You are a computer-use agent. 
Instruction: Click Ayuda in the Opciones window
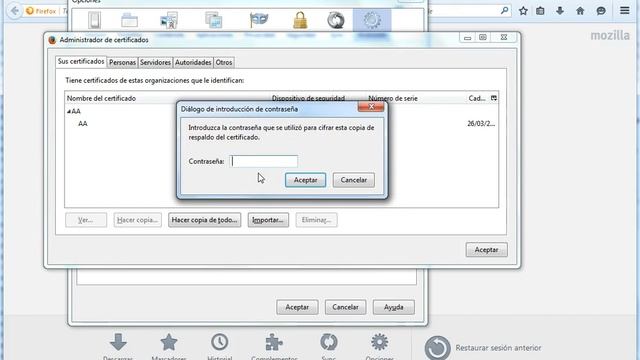[393, 307]
